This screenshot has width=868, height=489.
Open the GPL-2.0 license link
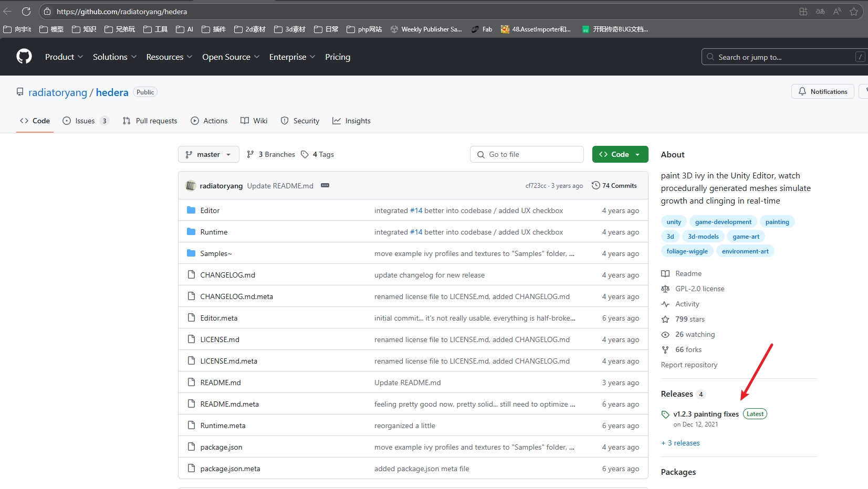(x=693, y=289)
